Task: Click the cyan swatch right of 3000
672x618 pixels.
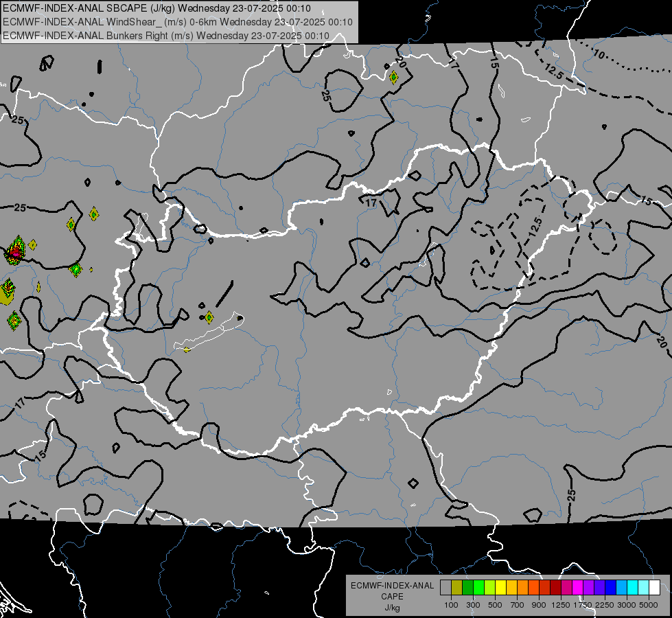Action: (x=633, y=587)
